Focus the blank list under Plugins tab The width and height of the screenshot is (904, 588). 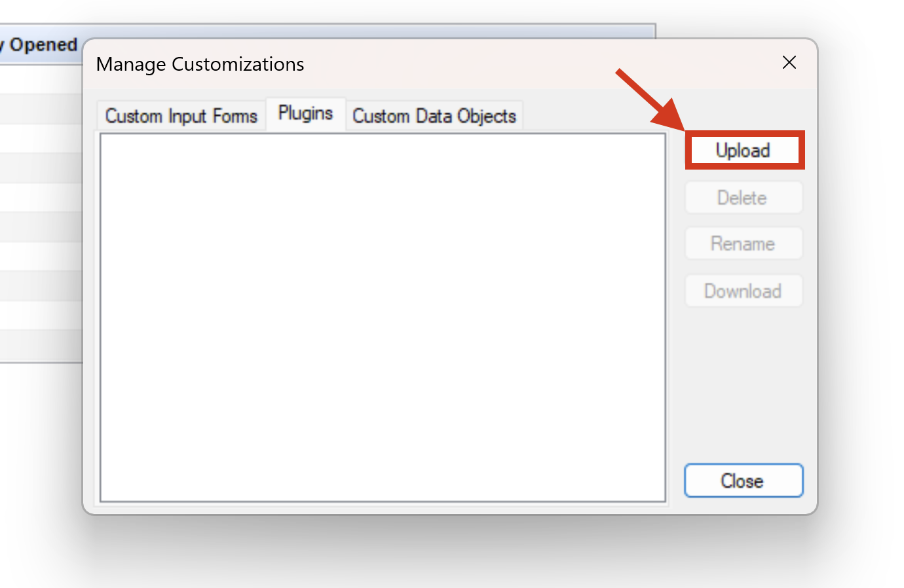click(383, 318)
